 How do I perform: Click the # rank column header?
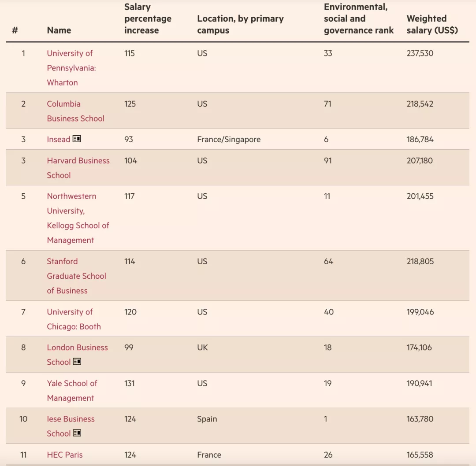[x=15, y=30]
